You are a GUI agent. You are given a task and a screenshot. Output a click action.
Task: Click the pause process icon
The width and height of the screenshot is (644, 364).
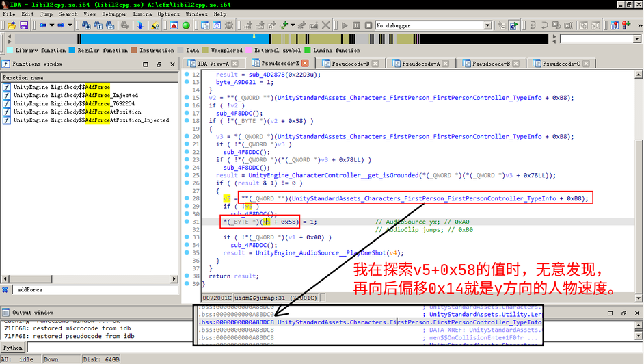[x=356, y=25]
